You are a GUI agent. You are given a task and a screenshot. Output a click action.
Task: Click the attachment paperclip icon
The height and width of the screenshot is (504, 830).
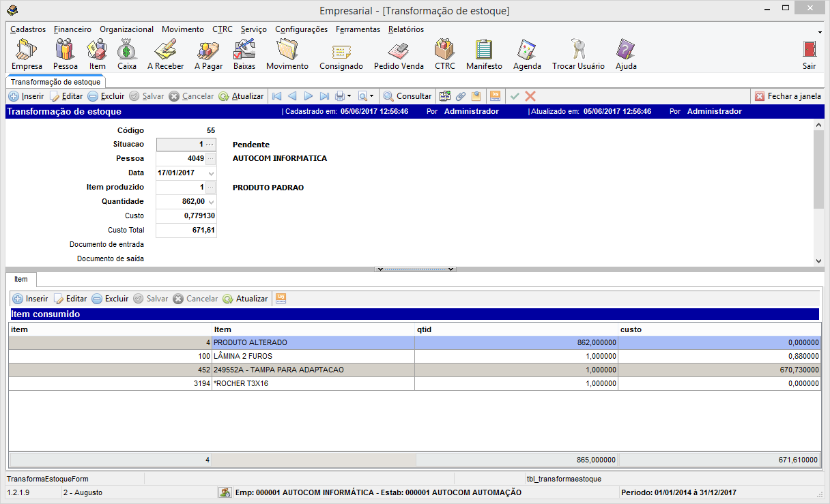coord(461,96)
